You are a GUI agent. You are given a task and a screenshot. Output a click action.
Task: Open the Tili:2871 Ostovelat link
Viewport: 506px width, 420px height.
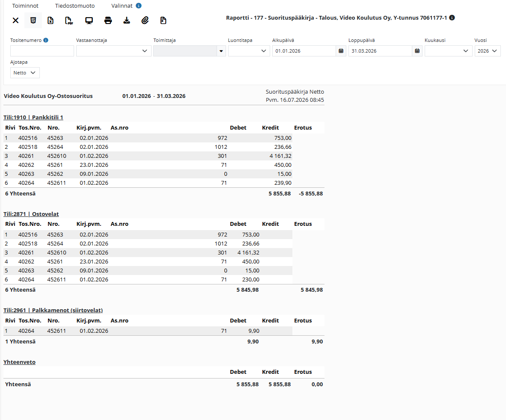click(x=31, y=214)
